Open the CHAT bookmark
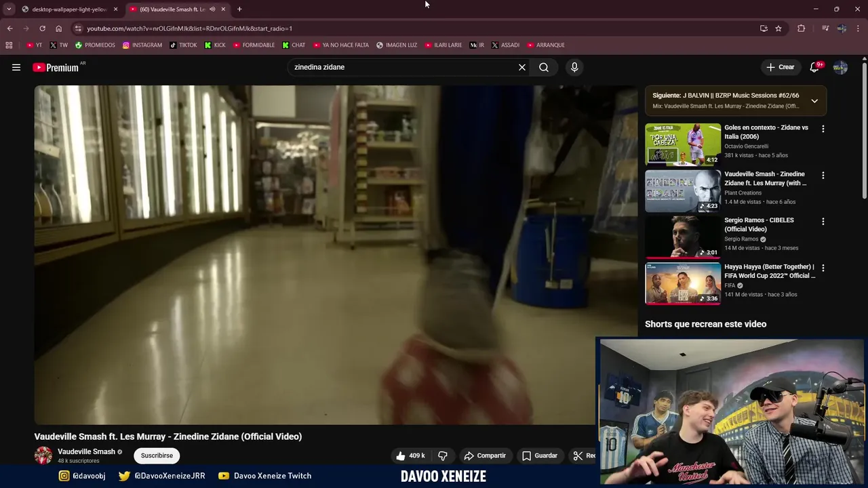 point(294,45)
